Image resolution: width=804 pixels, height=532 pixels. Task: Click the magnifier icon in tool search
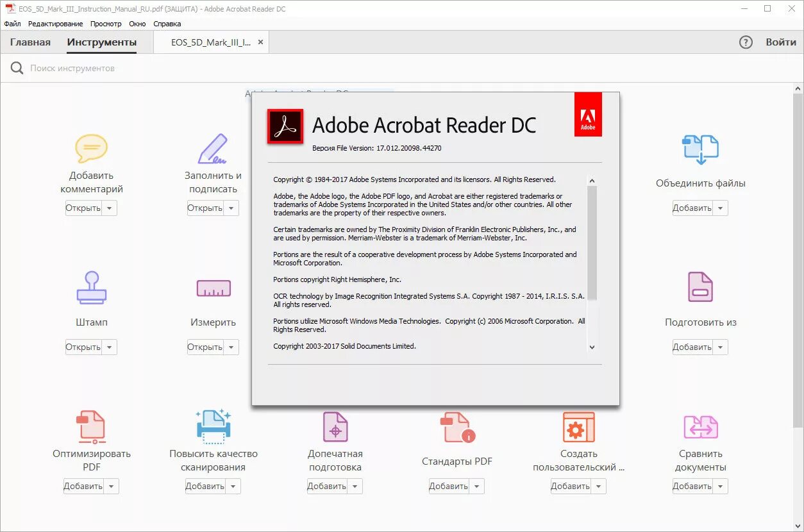(x=17, y=68)
